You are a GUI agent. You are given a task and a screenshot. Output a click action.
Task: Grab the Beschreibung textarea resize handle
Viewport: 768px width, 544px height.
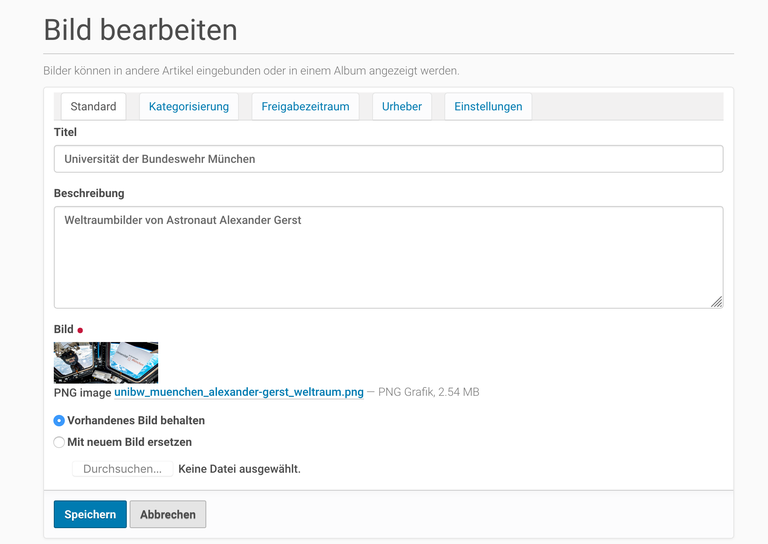(717, 302)
